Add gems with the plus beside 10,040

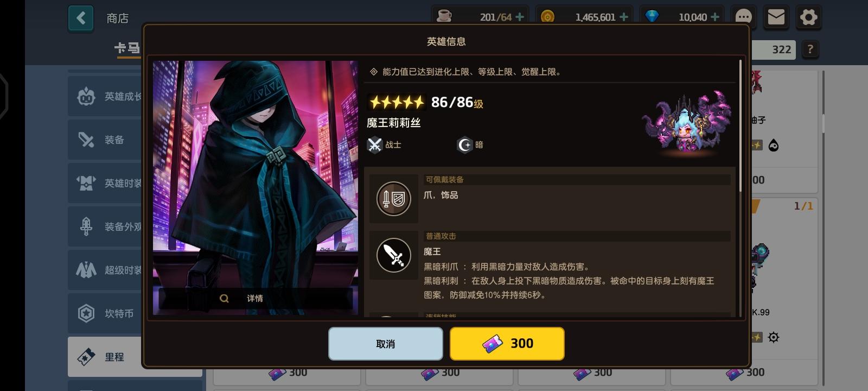click(x=715, y=17)
